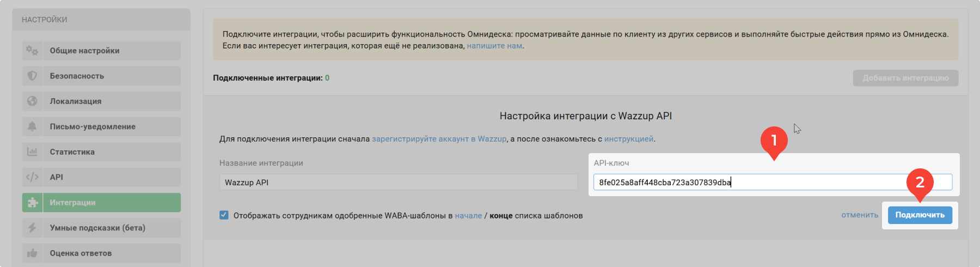Go to Локализация settings
The width and height of the screenshot is (980, 267).
pos(101,101)
